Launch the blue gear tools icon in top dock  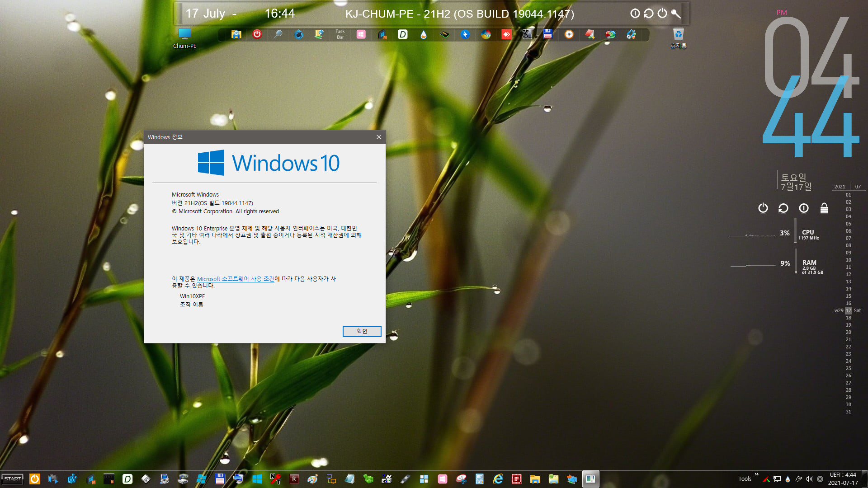coord(631,34)
